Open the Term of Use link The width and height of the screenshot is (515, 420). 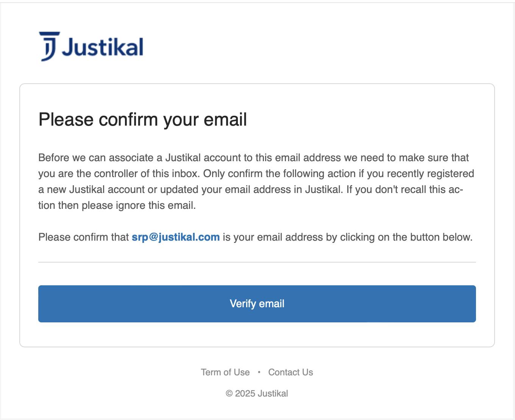tap(225, 372)
